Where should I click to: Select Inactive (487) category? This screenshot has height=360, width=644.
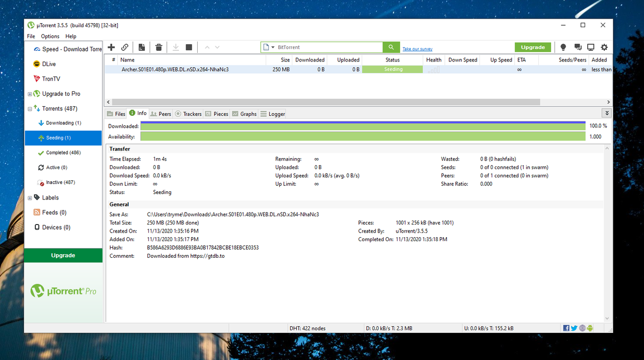pyautogui.click(x=63, y=182)
